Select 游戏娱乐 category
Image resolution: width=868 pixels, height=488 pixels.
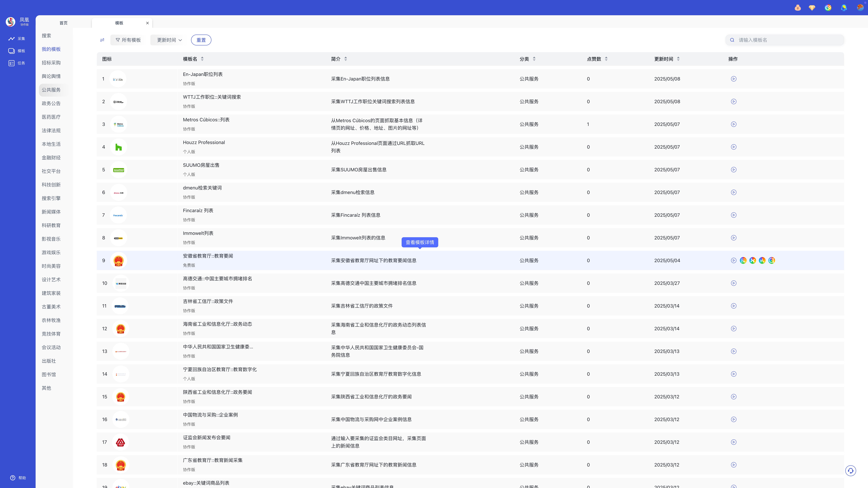51,253
